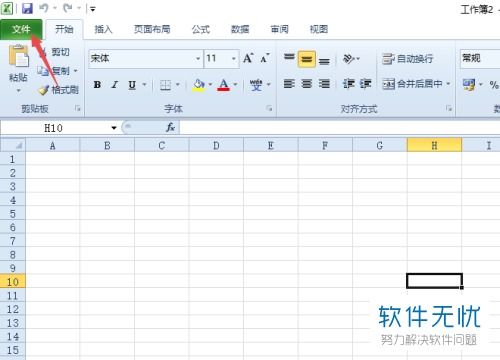Click the 合并后居中 merge button
The height and width of the screenshot is (360, 500).
coord(412,84)
